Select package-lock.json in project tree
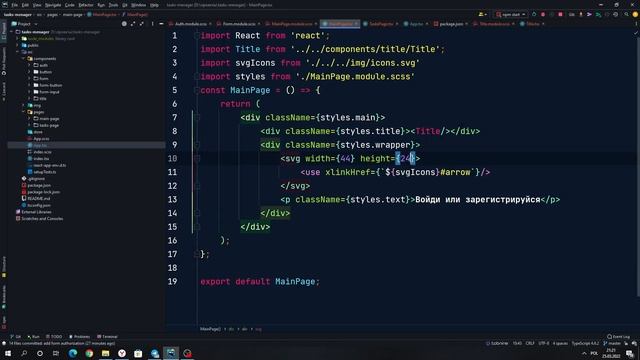640x360 pixels. 40,192
